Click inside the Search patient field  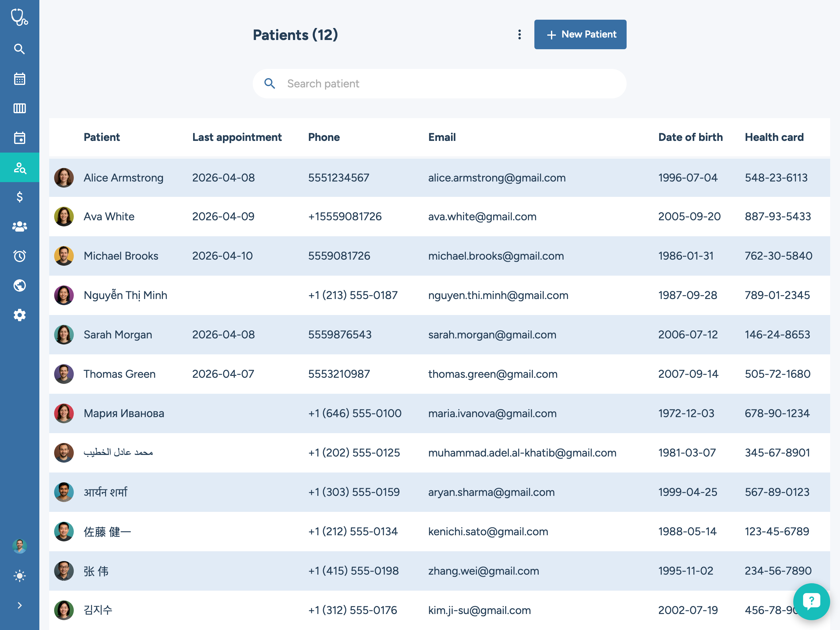tap(418, 84)
